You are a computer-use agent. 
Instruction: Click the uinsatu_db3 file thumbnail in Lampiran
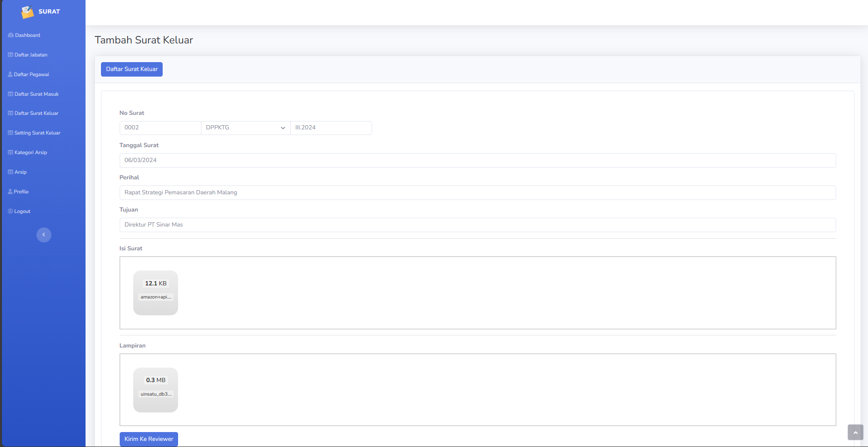point(156,390)
